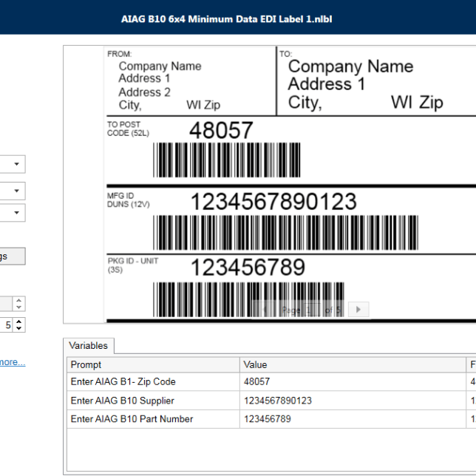Click the large 123456789 text in label preview

tap(248, 267)
